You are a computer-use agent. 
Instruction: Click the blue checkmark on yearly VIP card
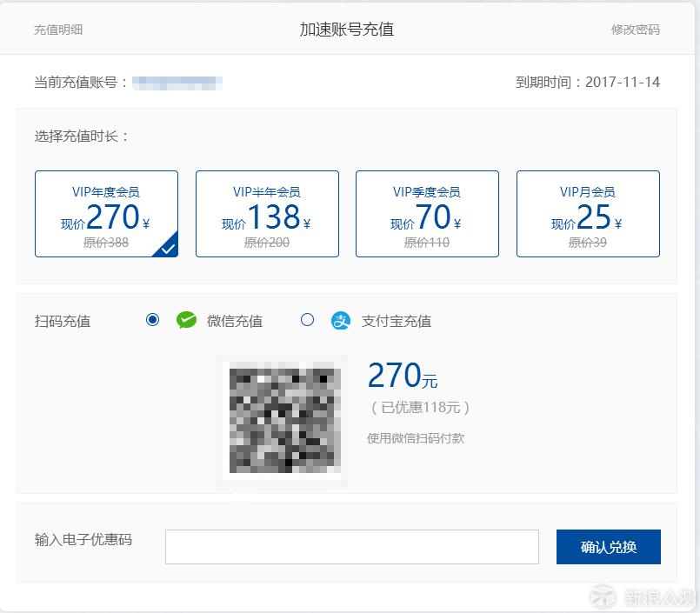click(168, 247)
